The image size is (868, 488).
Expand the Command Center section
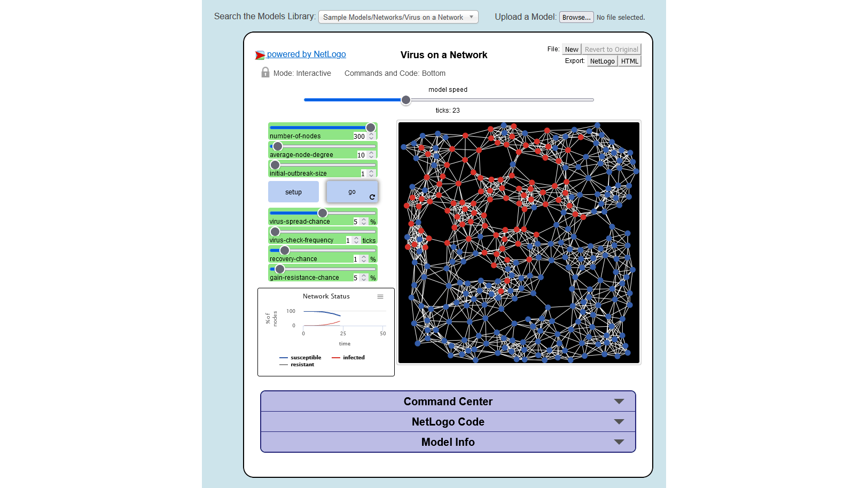click(x=448, y=402)
